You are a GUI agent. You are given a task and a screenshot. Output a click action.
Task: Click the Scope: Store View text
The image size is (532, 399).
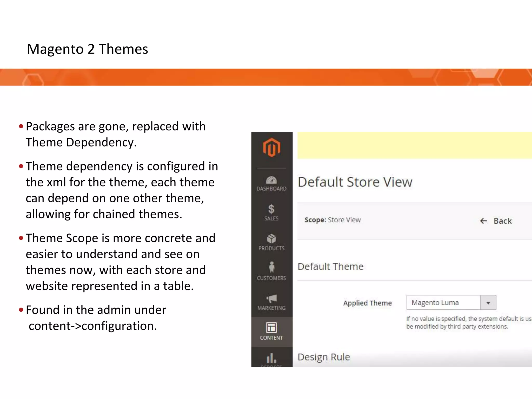[332, 220]
